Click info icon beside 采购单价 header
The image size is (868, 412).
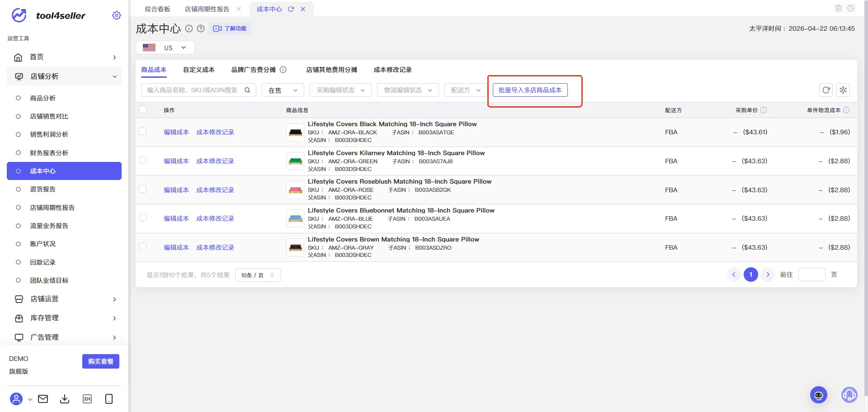(764, 110)
